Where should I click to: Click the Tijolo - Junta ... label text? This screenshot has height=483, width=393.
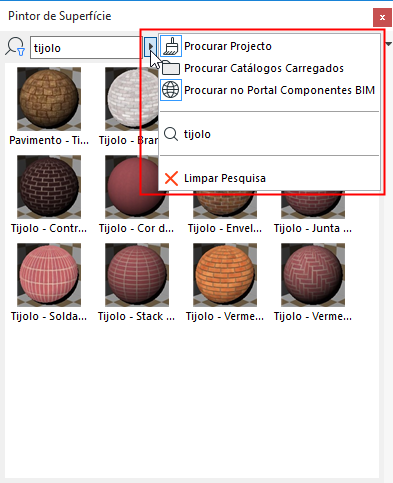click(313, 228)
